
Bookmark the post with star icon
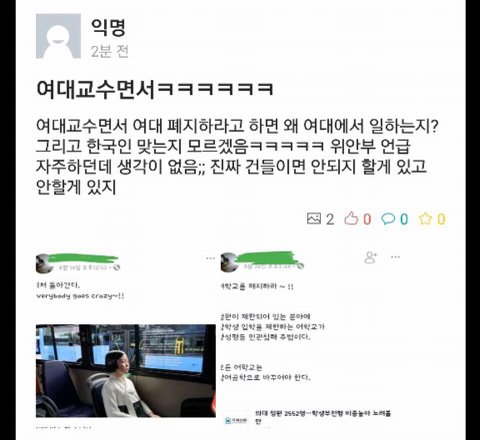[x=425, y=219]
